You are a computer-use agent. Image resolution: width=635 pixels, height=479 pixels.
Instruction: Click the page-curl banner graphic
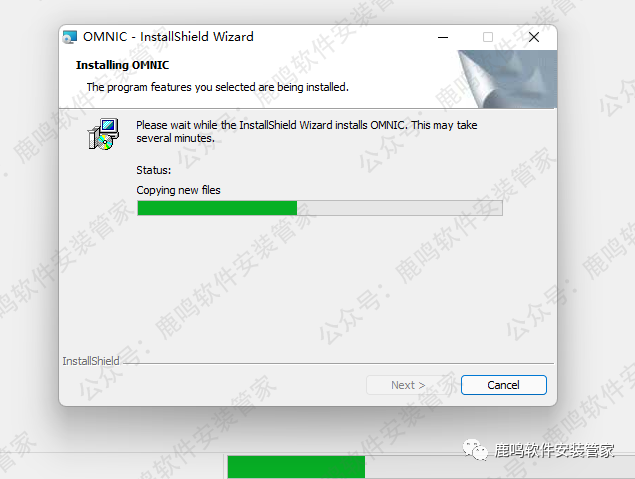click(x=507, y=79)
